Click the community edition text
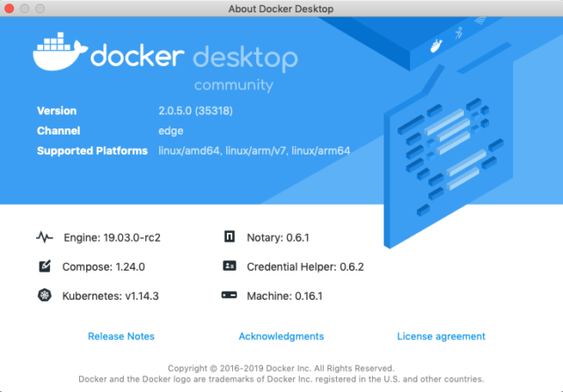The width and height of the screenshot is (563, 392). pos(234,85)
